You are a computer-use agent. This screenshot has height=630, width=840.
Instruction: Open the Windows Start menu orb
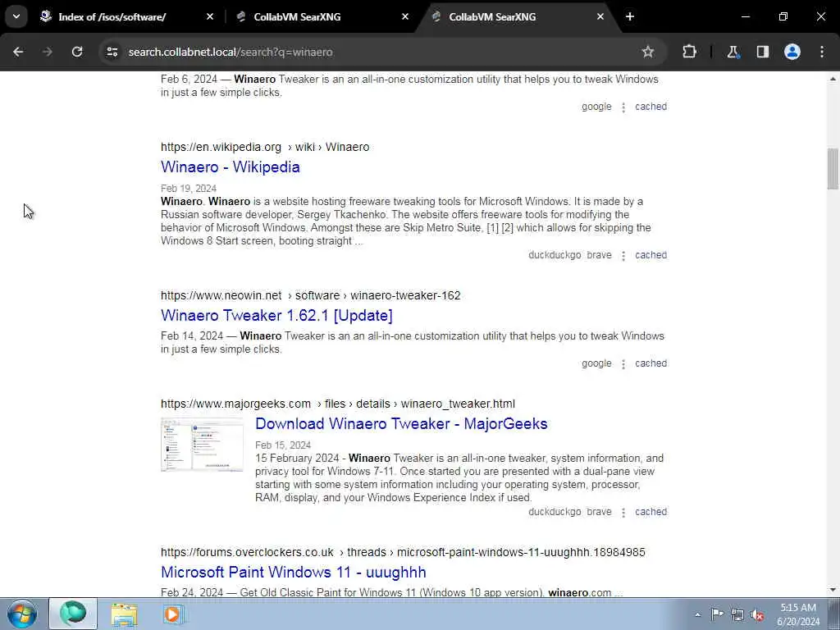point(22,614)
